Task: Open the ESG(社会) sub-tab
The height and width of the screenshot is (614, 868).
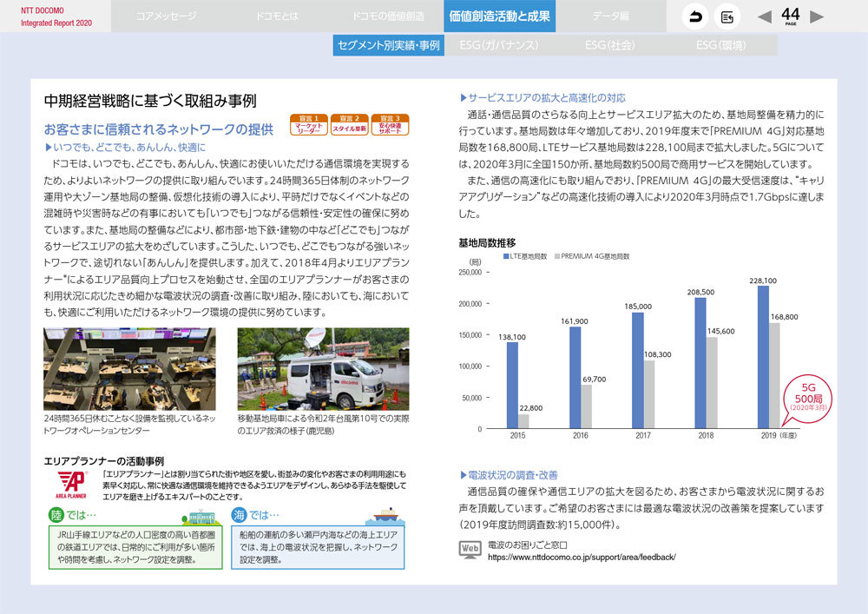Action: (x=610, y=45)
